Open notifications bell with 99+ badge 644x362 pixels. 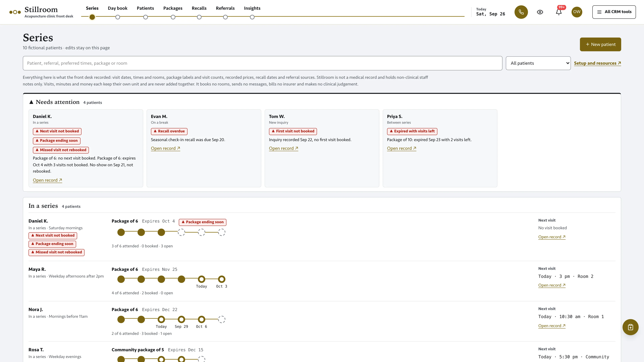coord(559,12)
